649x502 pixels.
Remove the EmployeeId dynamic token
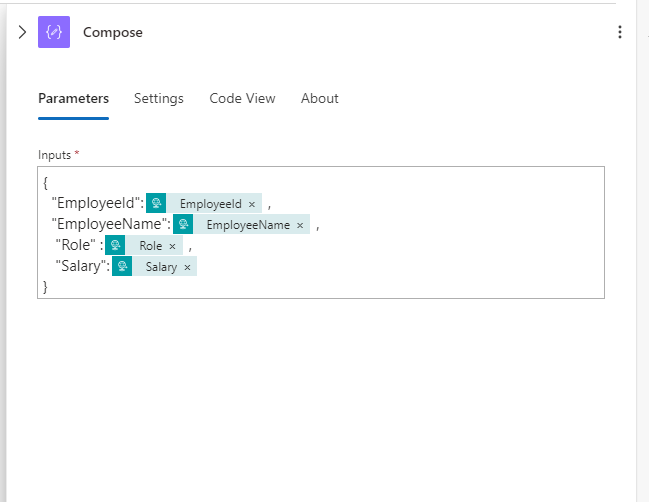[x=252, y=204]
